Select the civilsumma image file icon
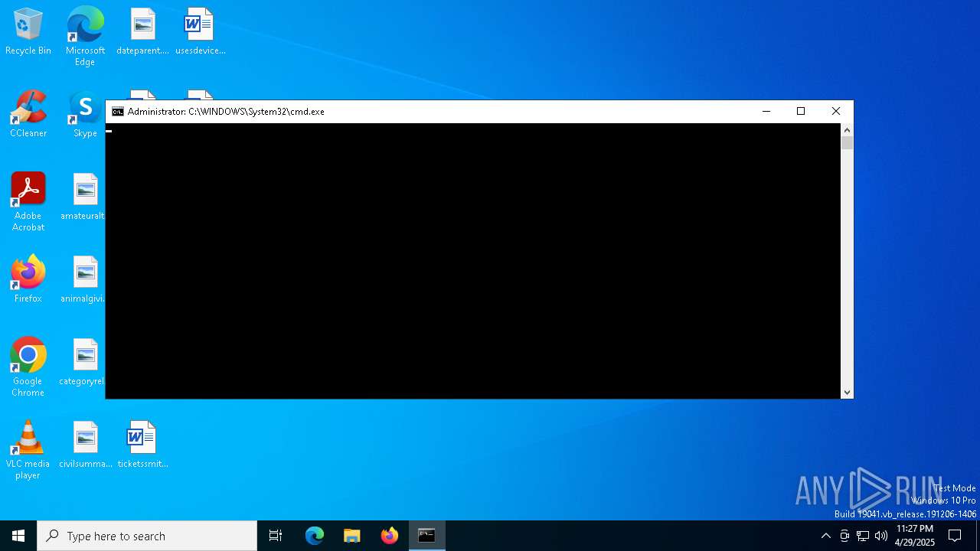This screenshot has height=551, width=980. coord(85,445)
